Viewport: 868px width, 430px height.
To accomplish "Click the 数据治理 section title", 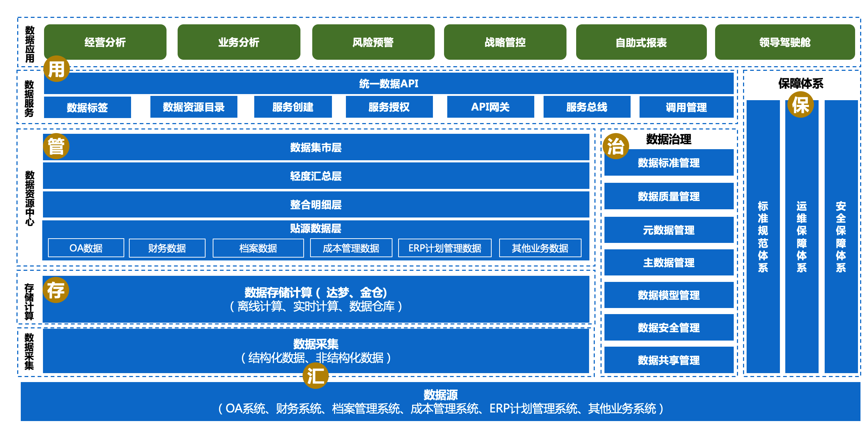I will [669, 139].
